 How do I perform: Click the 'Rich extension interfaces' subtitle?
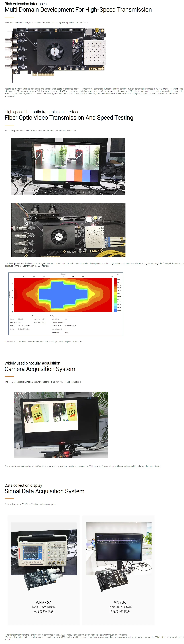pos(25,4)
